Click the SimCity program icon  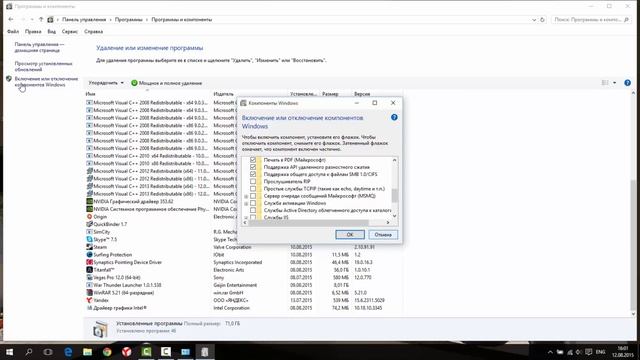coord(89,232)
